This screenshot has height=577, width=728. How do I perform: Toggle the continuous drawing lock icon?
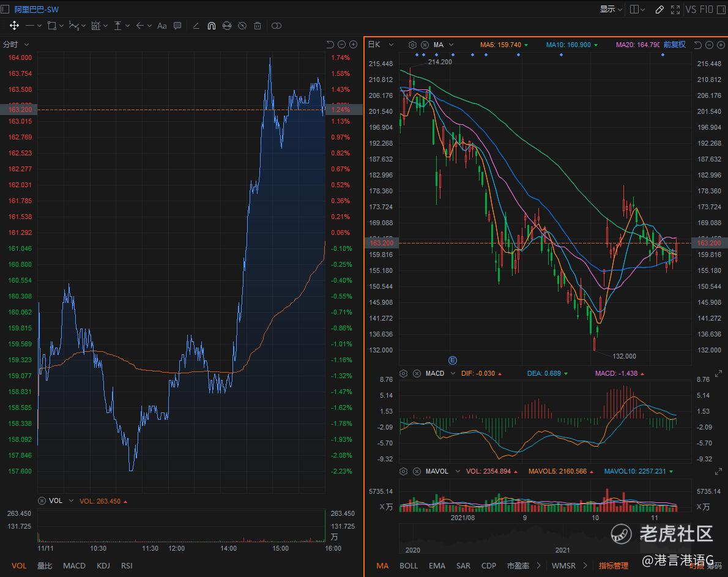(226, 26)
